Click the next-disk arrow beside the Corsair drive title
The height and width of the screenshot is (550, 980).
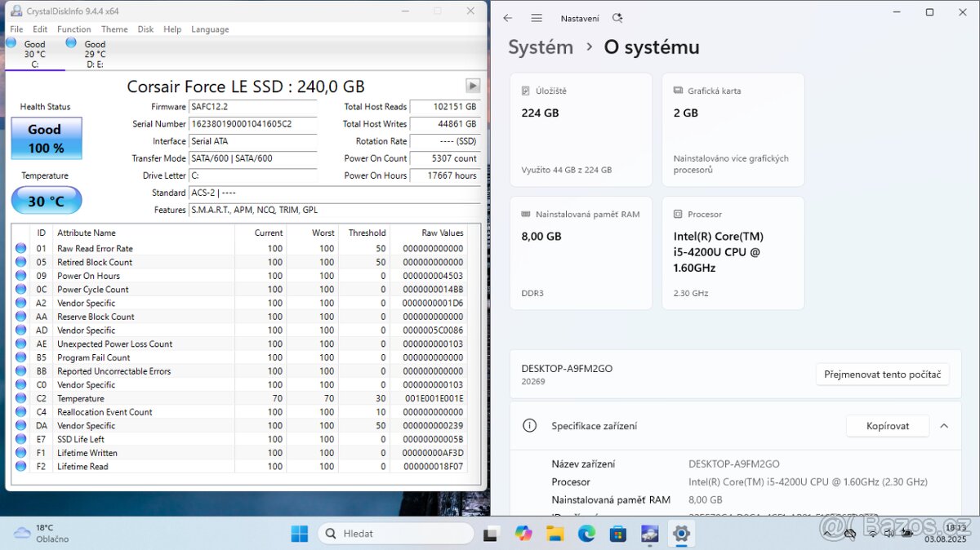click(x=473, y=85)
